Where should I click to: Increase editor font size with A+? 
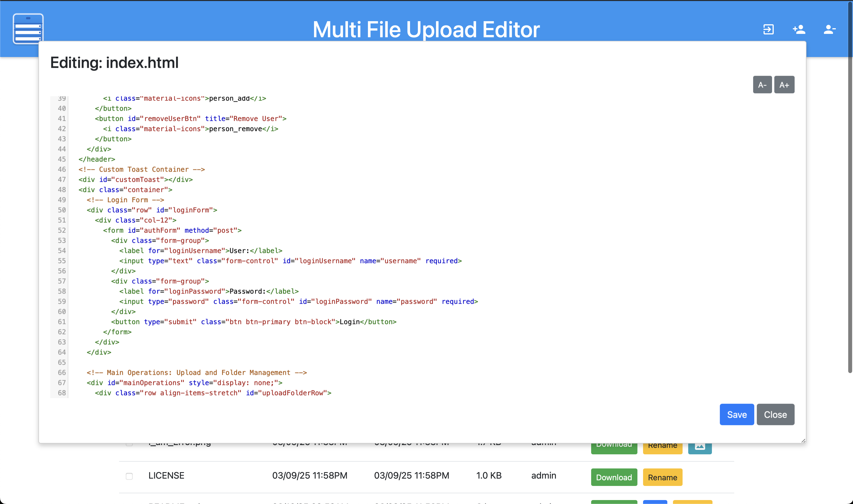(784, 85)
